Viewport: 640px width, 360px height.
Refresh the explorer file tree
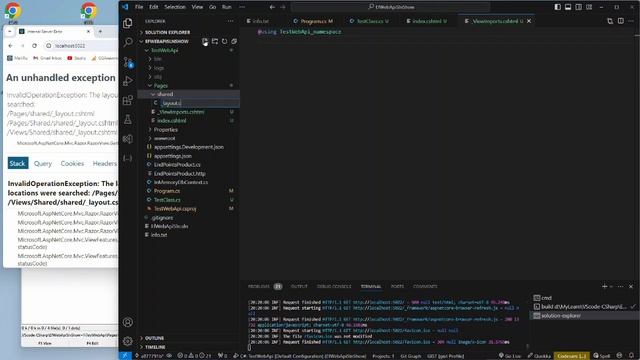coord(224,41)
